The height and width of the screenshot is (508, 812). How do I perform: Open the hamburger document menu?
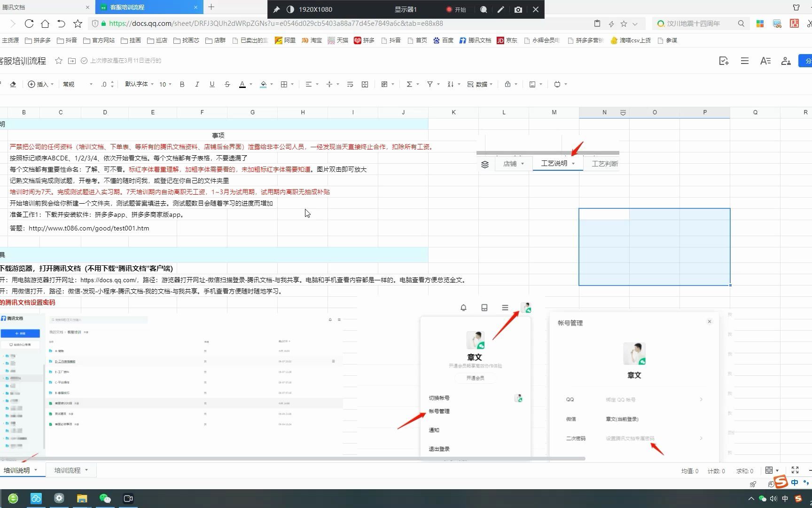point(745,61)
